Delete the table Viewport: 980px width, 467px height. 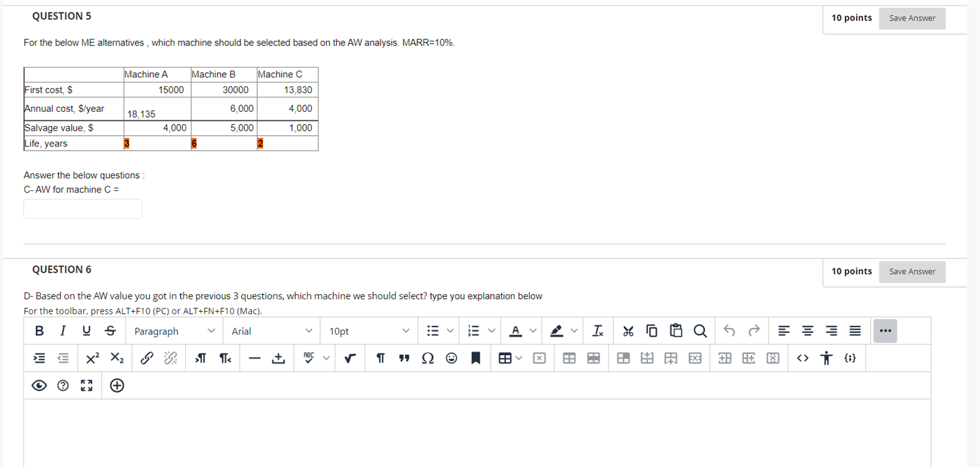539,358
